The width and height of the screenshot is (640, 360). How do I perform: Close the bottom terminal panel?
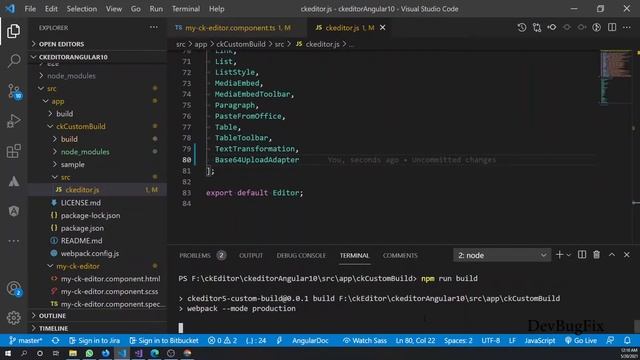[x=627, y=255]
